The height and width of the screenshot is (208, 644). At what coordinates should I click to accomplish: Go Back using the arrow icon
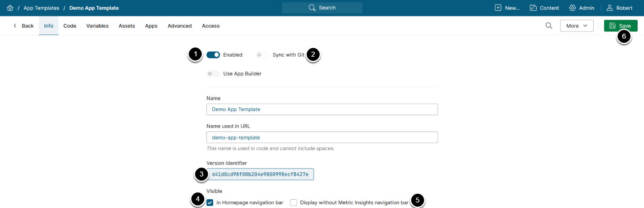pos(16,26)
